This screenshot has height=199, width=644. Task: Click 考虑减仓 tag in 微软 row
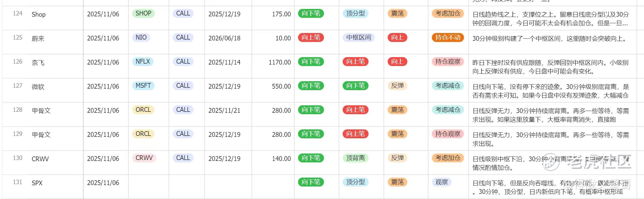(448, 86)
